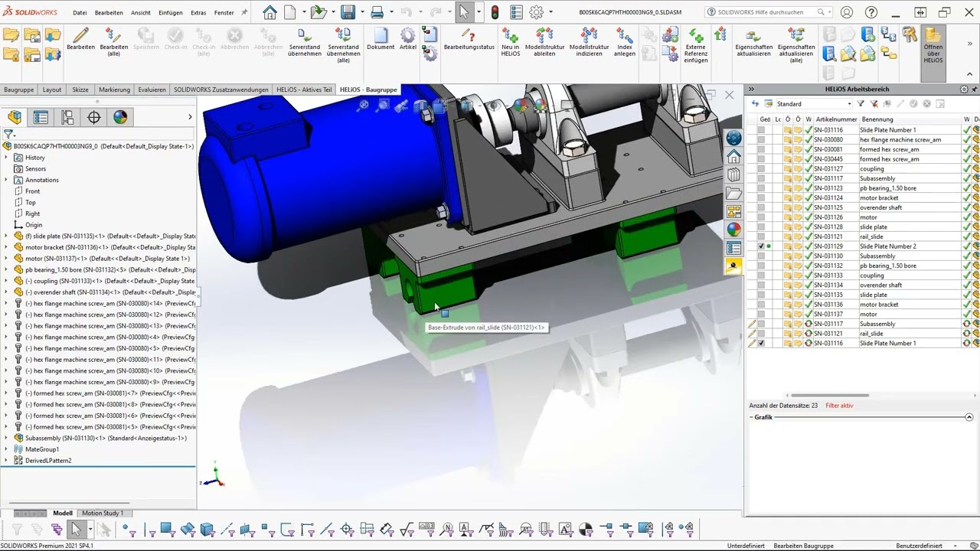Expand motor bracket (SN-031136) tree node
980x551 pixels.
[6, 247]
